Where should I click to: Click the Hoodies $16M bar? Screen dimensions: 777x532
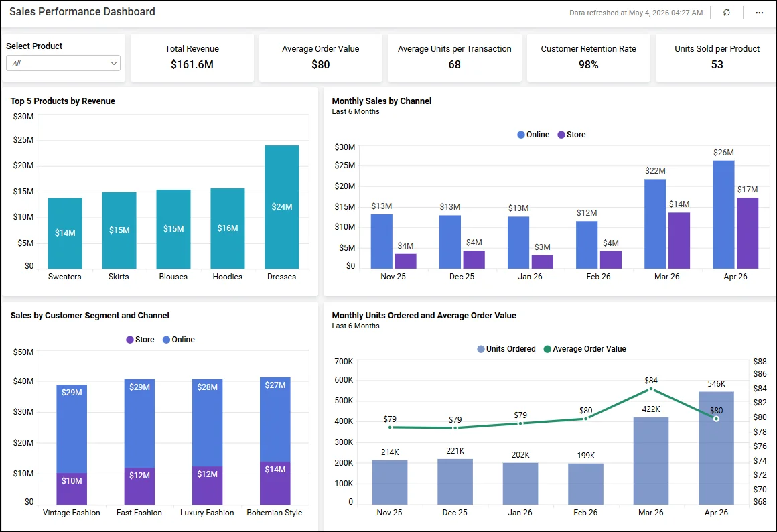pos(228,228)
